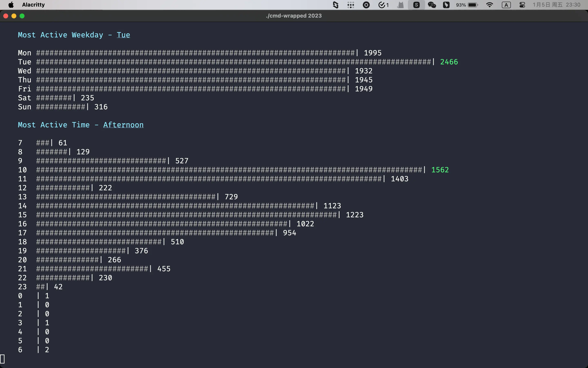Click the Mon count 1995
The height and width of the screenshot is (368, 588).
373,53
